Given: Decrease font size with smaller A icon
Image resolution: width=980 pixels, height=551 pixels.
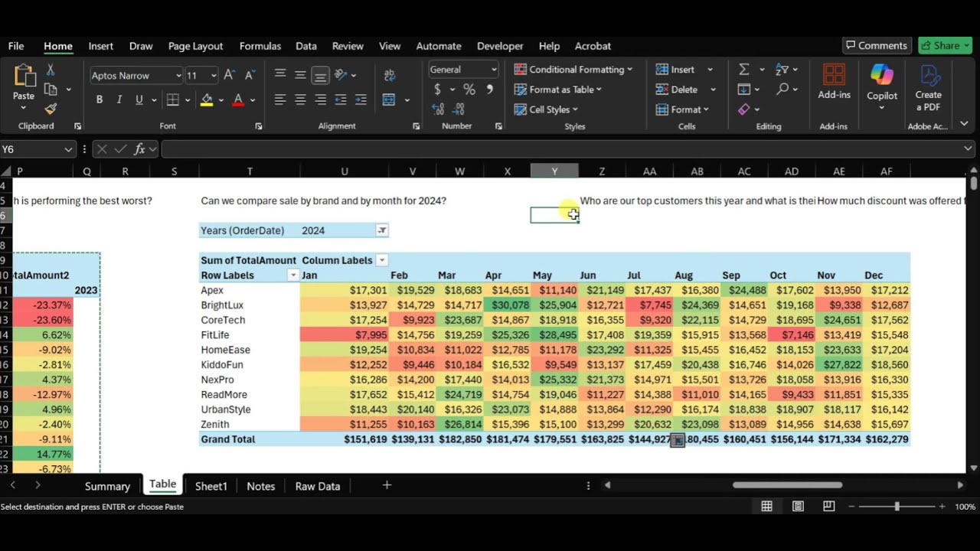Looking at the screenshot, I should (249, 75).
